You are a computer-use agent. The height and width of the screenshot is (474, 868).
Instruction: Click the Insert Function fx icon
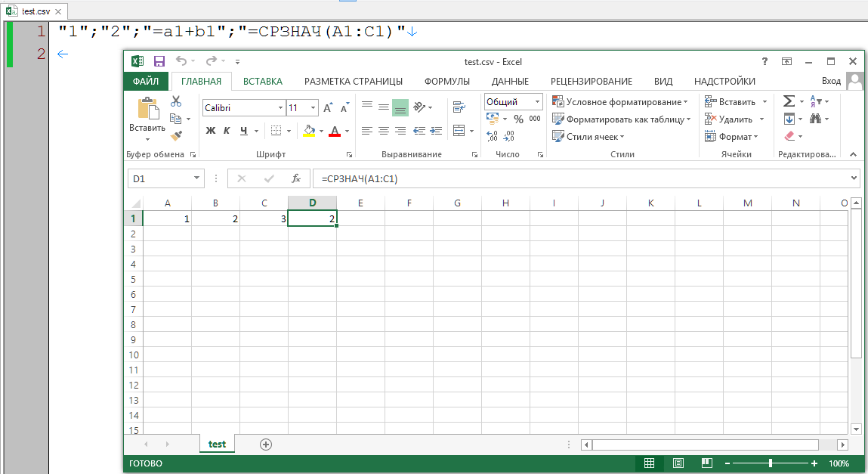[x=296, y=179]
